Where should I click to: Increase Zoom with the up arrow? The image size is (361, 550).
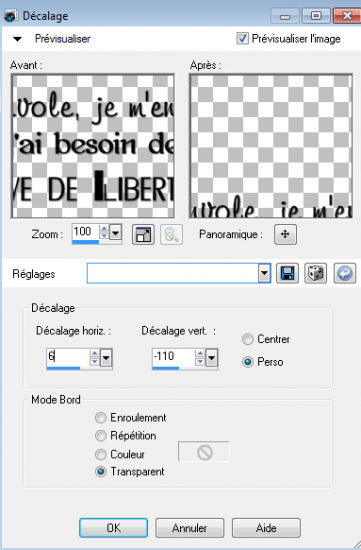coord(104,228)
